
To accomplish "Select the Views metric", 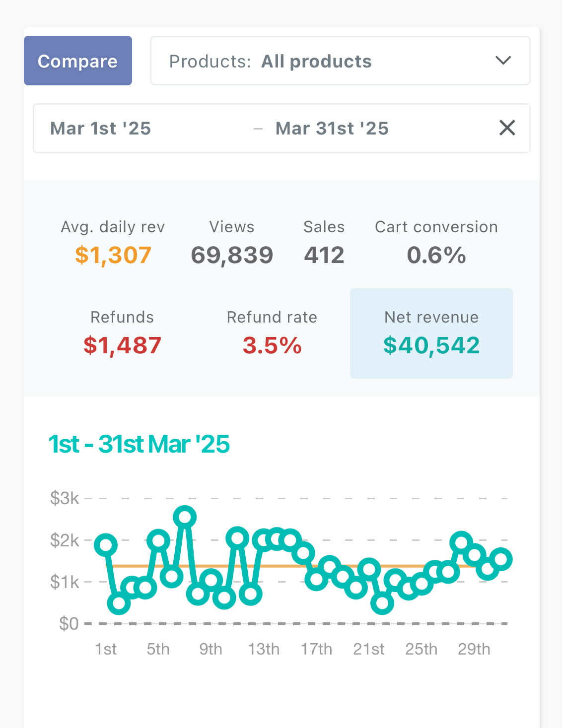I will [x=232, y=242].
